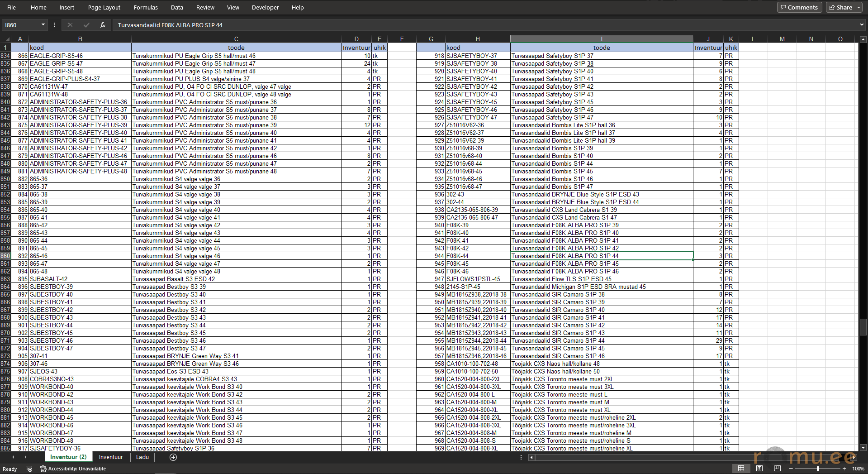Open the Insert ribbon tab
868x474 pixels.
67,7
